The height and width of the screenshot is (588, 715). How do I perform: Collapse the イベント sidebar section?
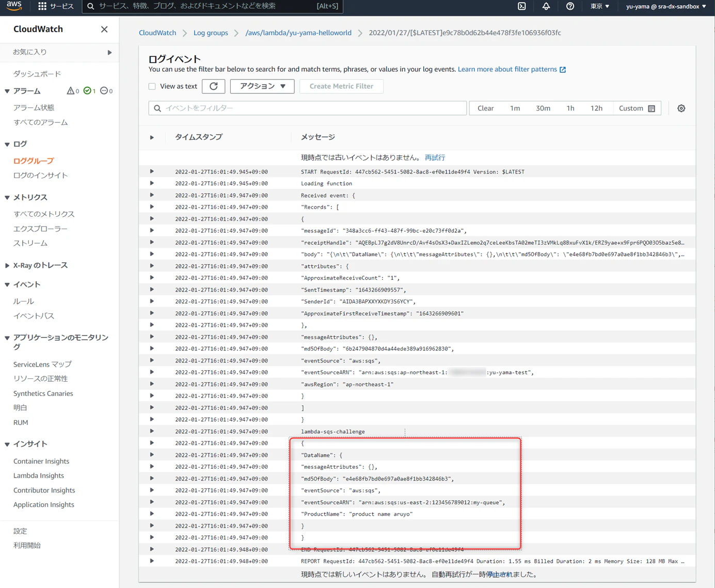tap(7, 284)
